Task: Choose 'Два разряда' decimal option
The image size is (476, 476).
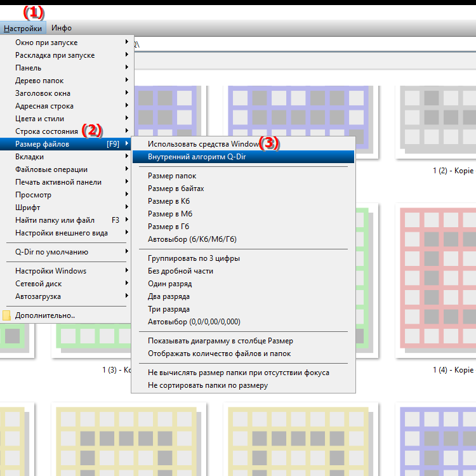Action: tap(169, 296)
